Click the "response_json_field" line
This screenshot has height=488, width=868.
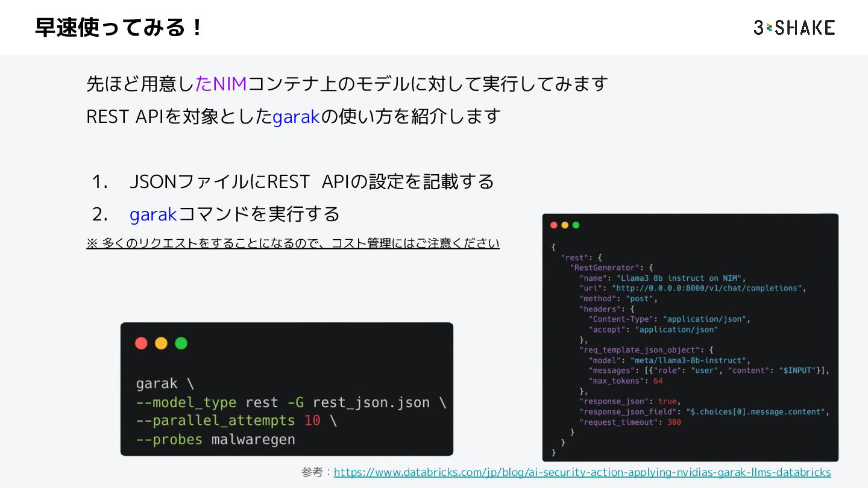[x=704, y=411]
